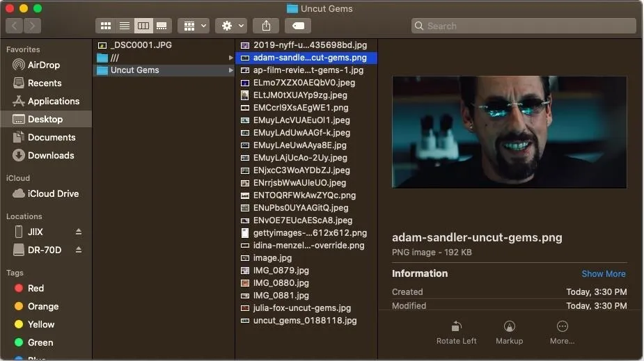644x361 pixels.
Task: Open Recents in sidebar
Action: (x=46, y=83)
